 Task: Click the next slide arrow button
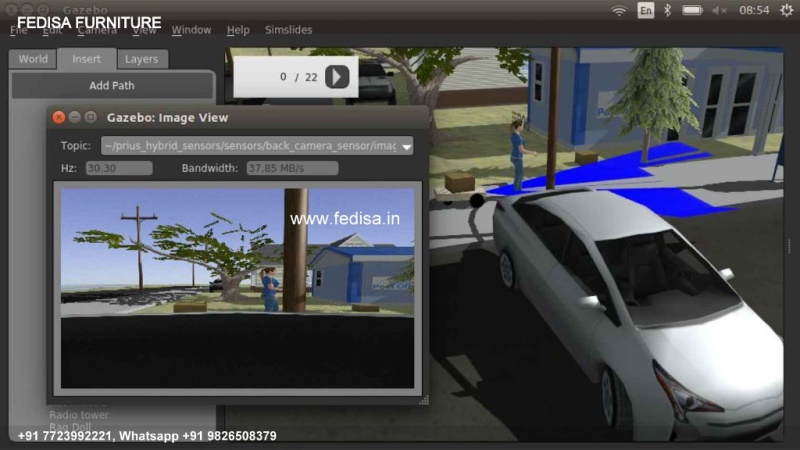tap(337, 76)
